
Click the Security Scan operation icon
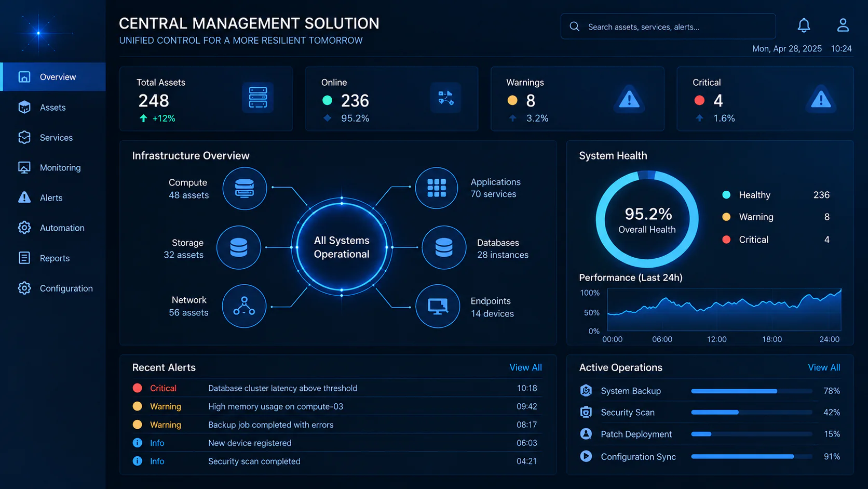[x=586, y=412]
